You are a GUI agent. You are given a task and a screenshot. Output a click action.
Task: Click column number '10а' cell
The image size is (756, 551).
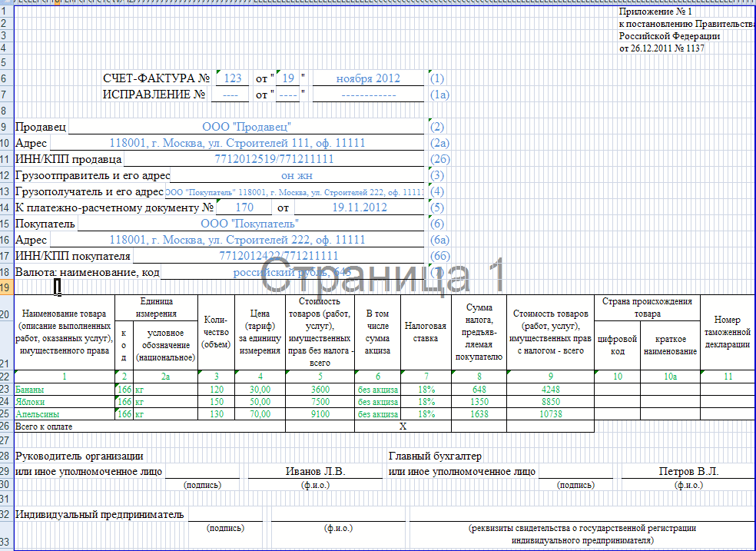coord(670,377)
